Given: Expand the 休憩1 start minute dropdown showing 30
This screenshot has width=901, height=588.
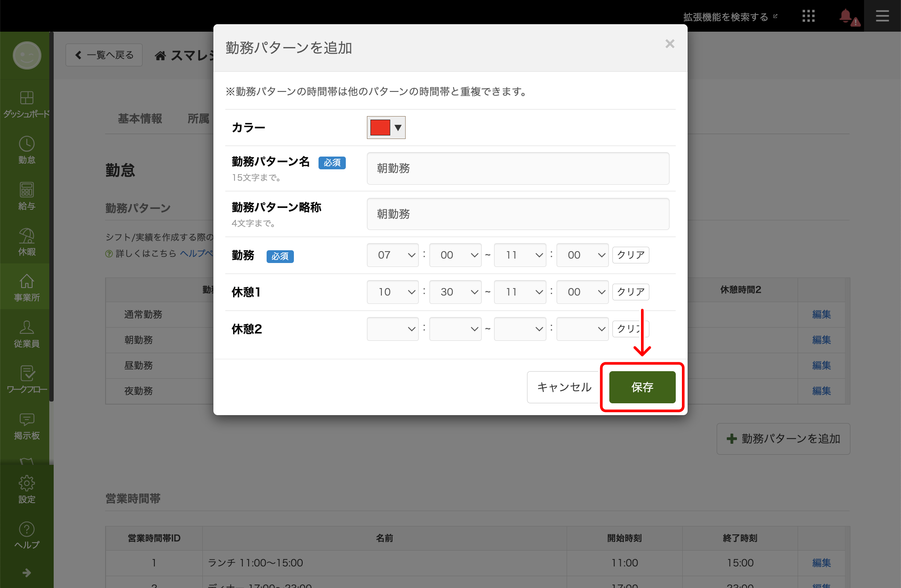Looking at the screenshot, I should 455,292.
